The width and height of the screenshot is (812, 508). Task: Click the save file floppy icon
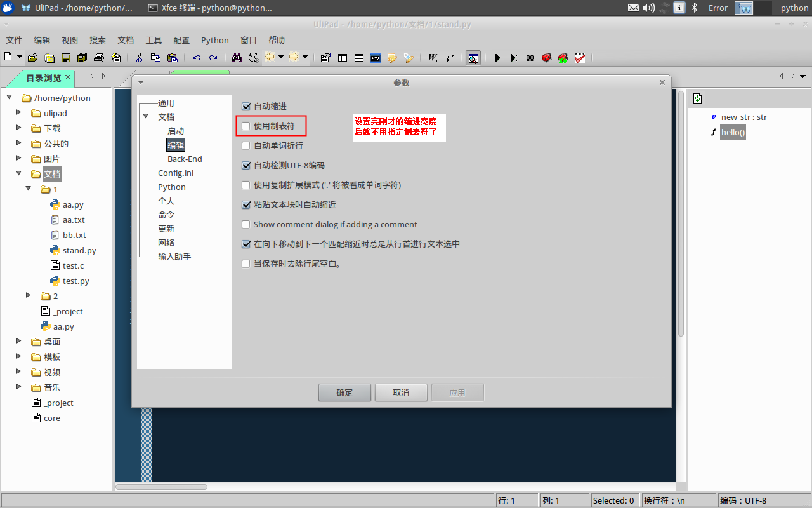tap(65, 58)
